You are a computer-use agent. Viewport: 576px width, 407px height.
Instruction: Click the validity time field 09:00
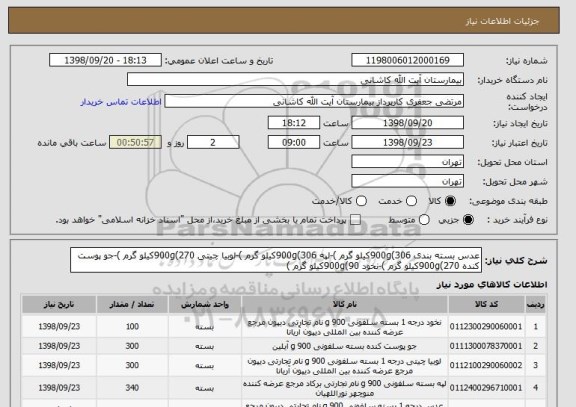(294, 142)
